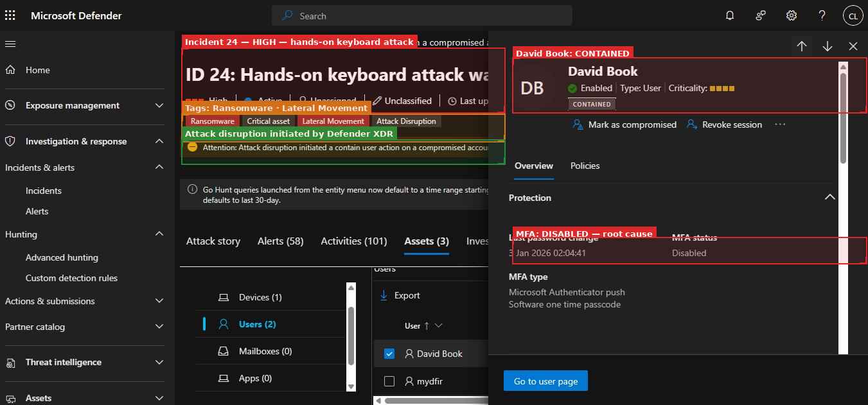Image resolution: width=868 pixels, height=405 pixels.
Task: Expand Partner catalog group
Action: [159, 327]
